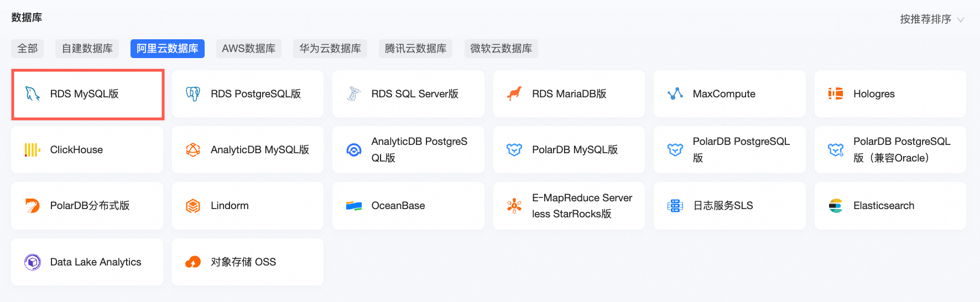Select the PolarDB MySQL版 label
980x302 pixels.
(575, 150)
